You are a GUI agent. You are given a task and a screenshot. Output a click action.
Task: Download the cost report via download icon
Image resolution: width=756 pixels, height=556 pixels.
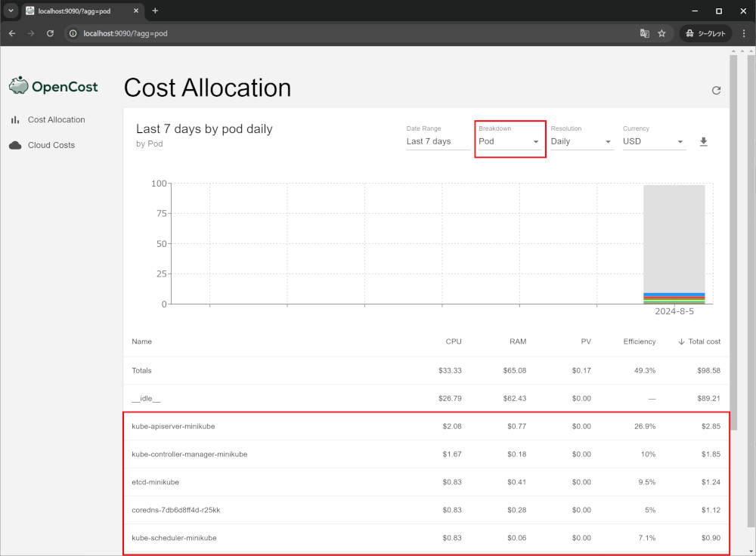(x=703, y=141)
